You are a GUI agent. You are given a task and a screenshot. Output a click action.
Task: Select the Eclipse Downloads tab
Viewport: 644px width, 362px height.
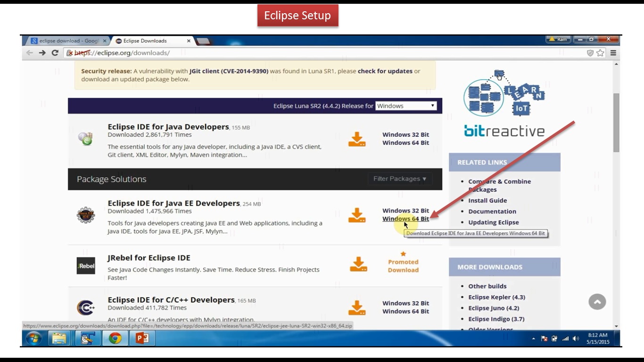tap(145, 41)
